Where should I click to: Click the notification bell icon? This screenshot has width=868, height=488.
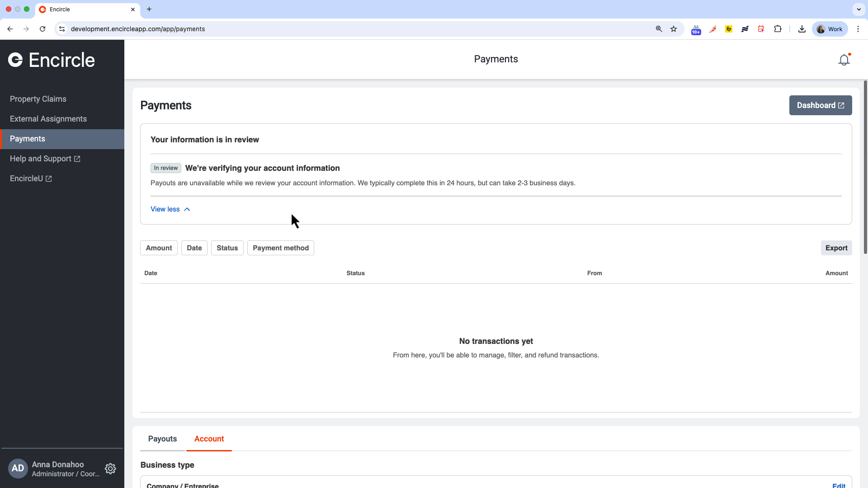[x=844, y=60]
